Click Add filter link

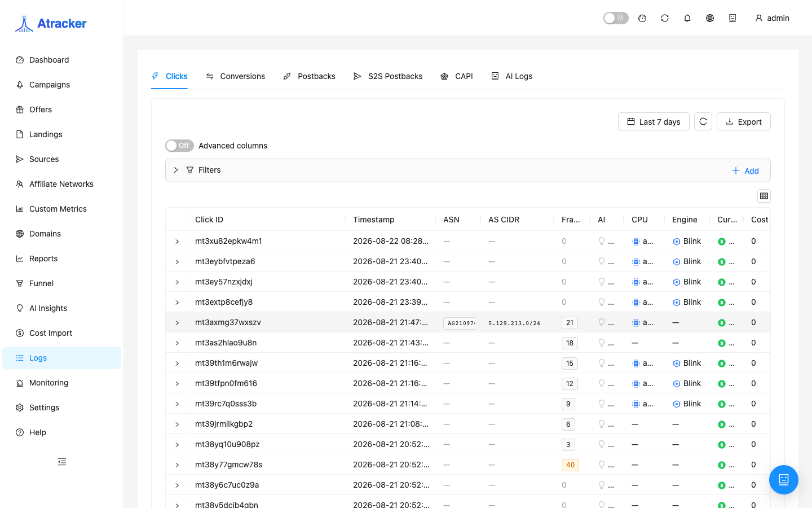point(745,171)
